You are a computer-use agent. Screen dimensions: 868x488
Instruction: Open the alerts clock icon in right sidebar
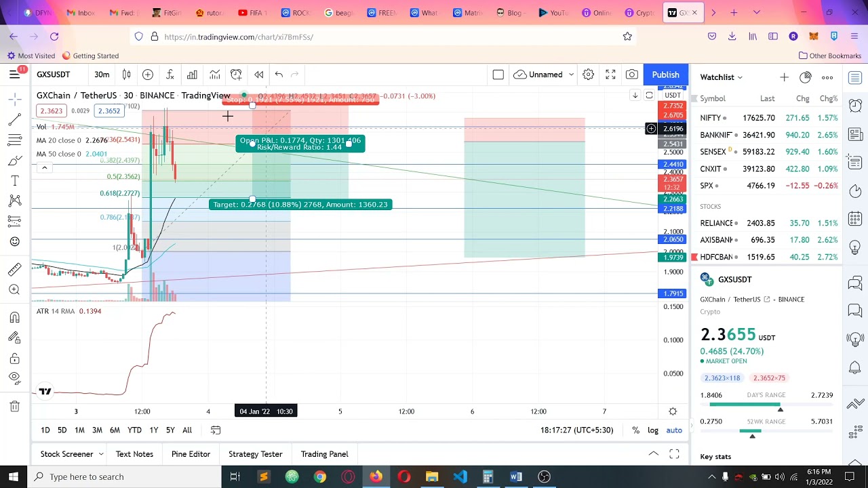(x=855, y=105)
